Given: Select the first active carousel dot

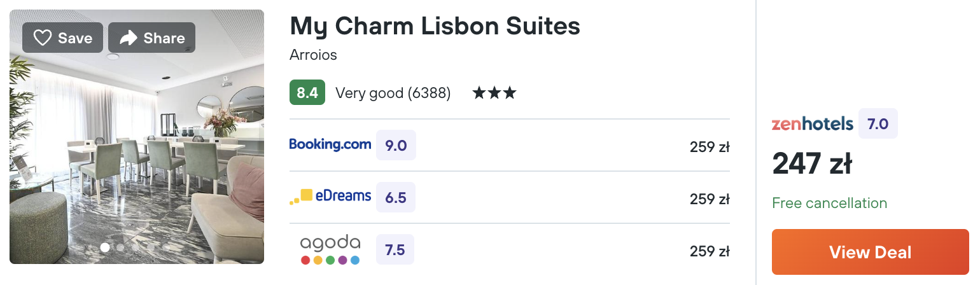Looking at the screenshot, I should coord(105,247).
